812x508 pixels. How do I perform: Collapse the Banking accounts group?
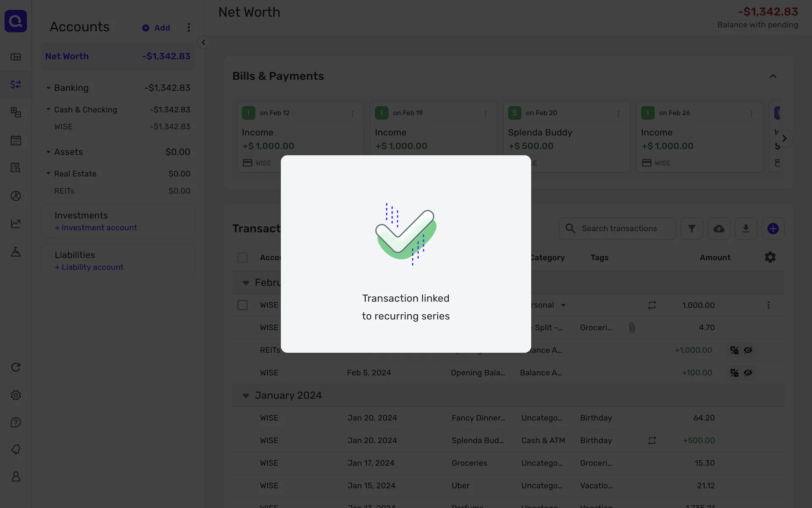tap(48, 88)
